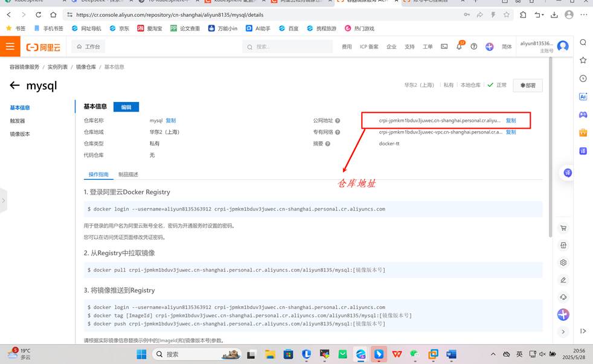Open the browser downloads icon
Viewport: 593px width, 364px height.
[554, 14]
